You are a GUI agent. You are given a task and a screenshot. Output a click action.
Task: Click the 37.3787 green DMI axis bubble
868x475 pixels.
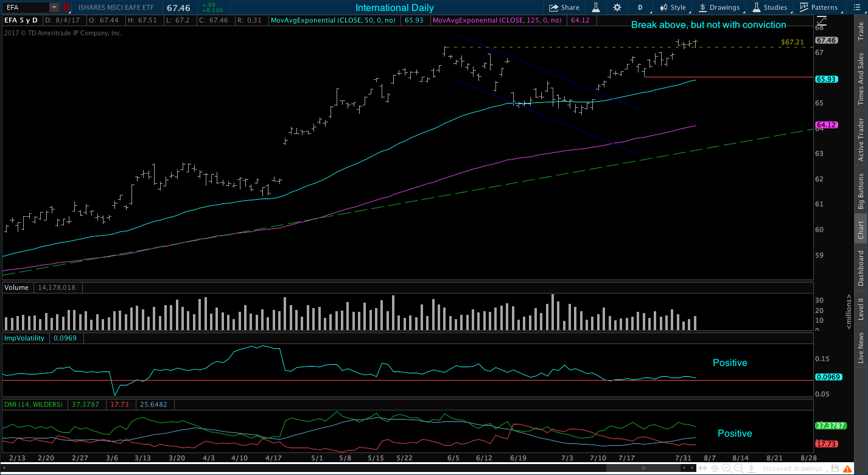829,426
